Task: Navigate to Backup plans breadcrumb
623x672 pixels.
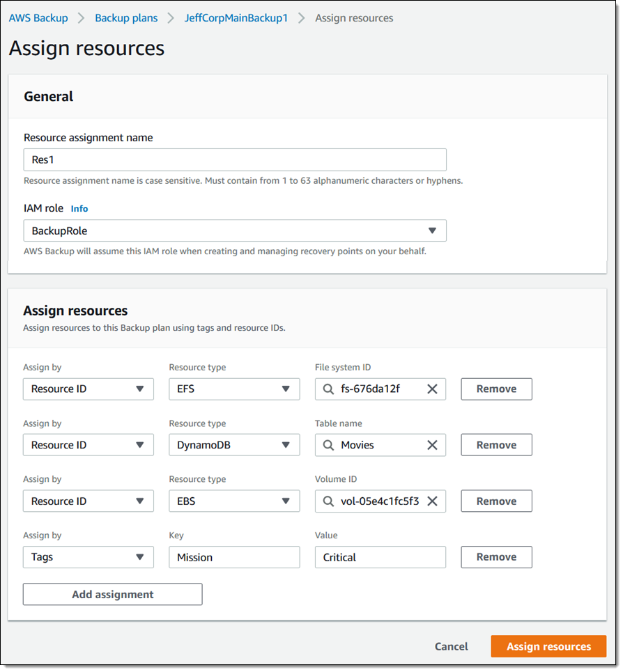Action: (126, 18)
